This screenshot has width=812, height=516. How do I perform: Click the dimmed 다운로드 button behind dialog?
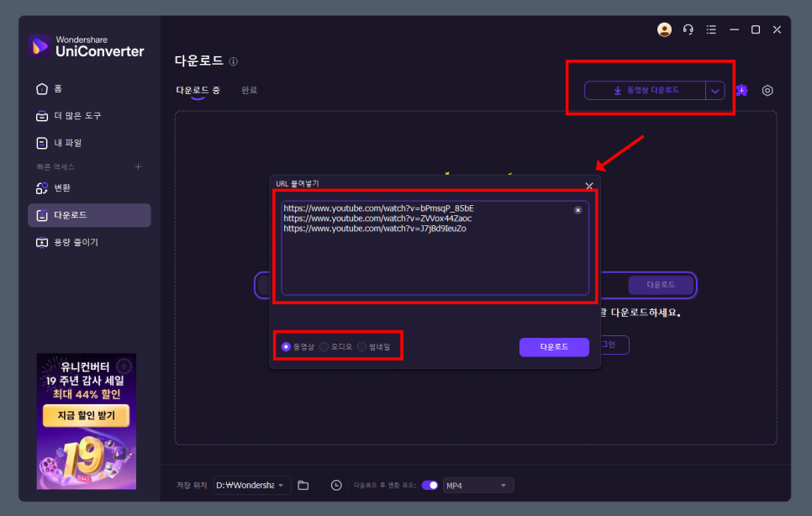pos(661,285)
